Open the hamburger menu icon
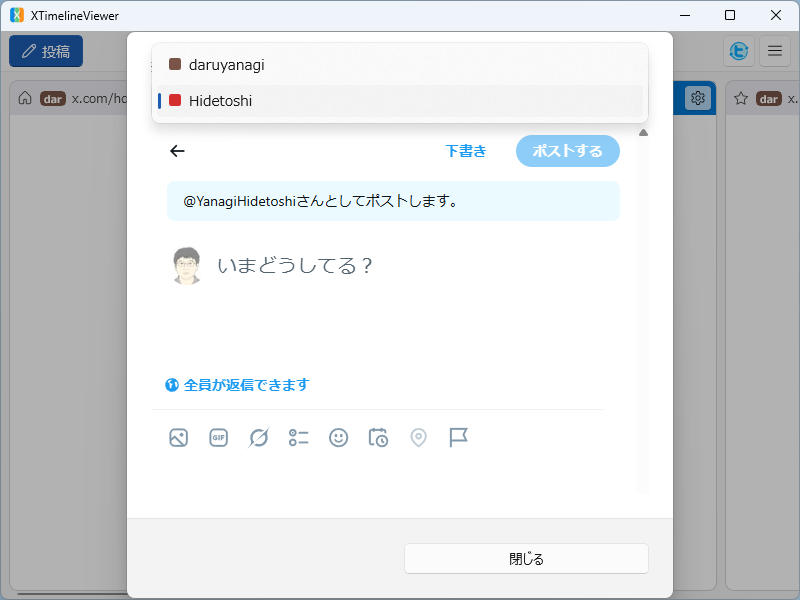This screenshot has width=800, height=600. (775, 51)
